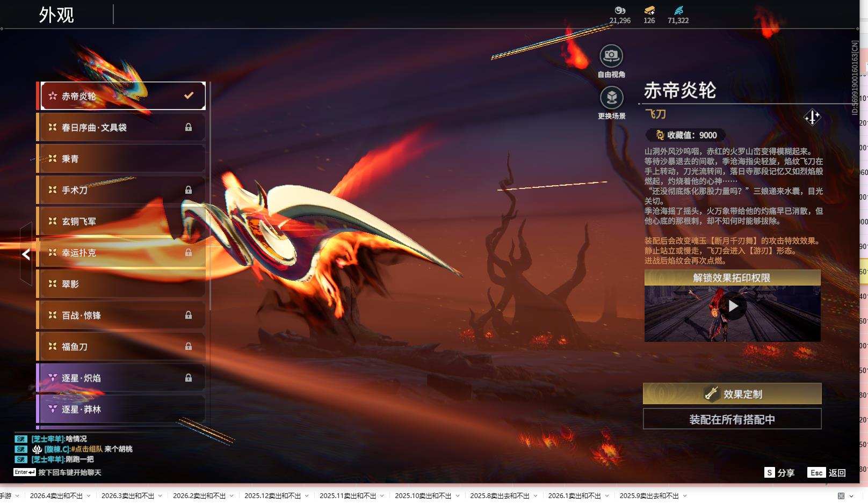Click the blue feather currency icon 71,322
The height and width of the screenshot is (504, 868).
pos(678,10)
